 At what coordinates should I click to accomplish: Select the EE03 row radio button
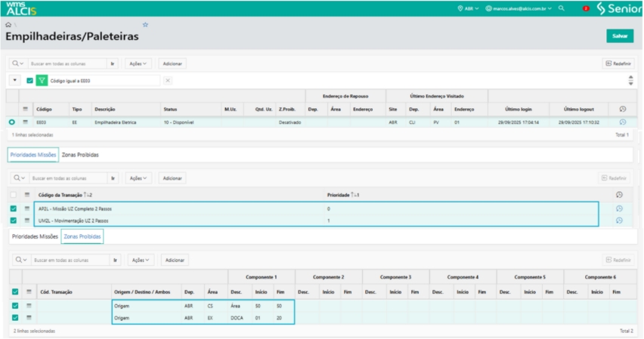pos(12,122)
